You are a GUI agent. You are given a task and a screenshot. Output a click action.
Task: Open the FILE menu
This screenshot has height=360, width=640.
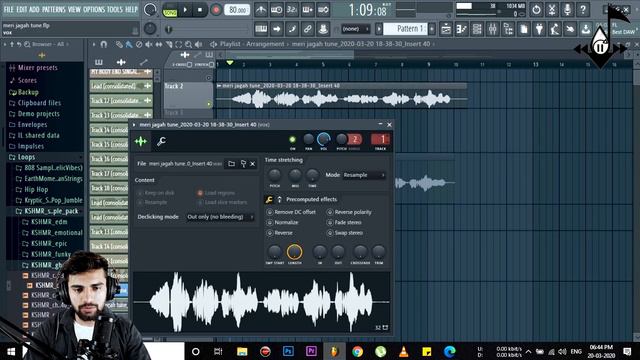tap(9, 9)
